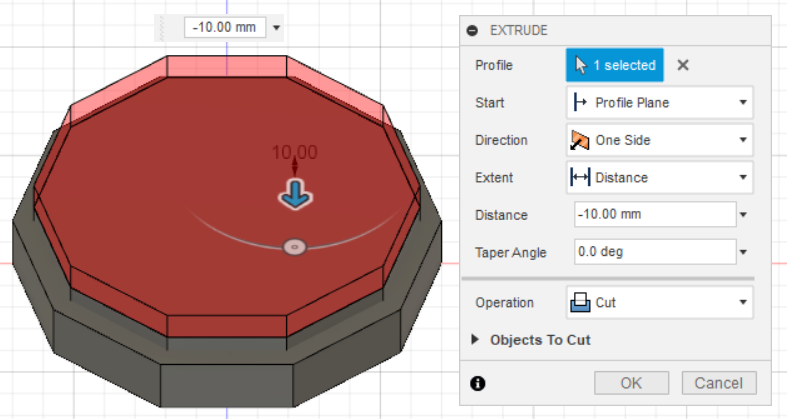The height and width of the screenshot is (419, 787).
Task: Click the floating -10.00 mm viewport input
Action: click(x=224, y=27)
